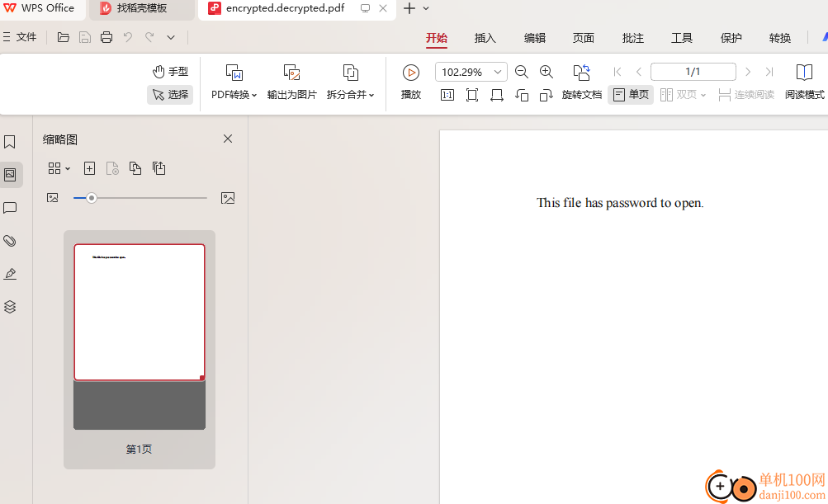Viewport: 828px width, 504px height.
Task: Click 旋转文档 rotate document button
Action: pyautogui.click(x=582, y=82)
